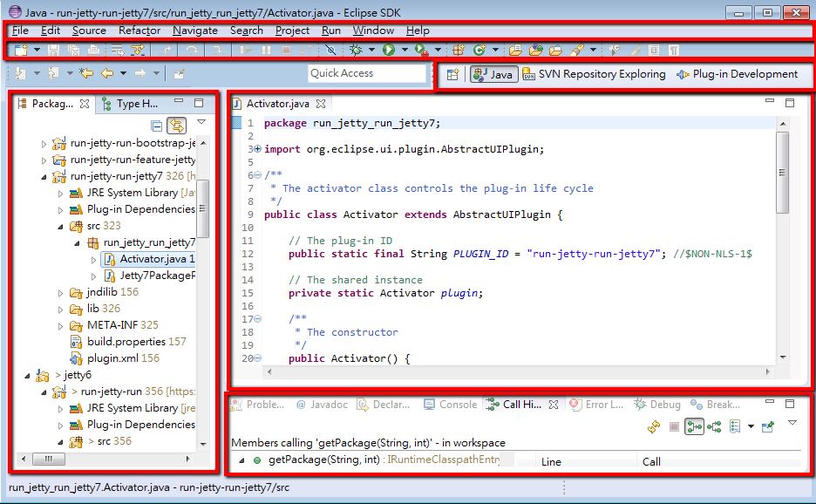Collapse the jetty6 working set

(x=27, y=376)
